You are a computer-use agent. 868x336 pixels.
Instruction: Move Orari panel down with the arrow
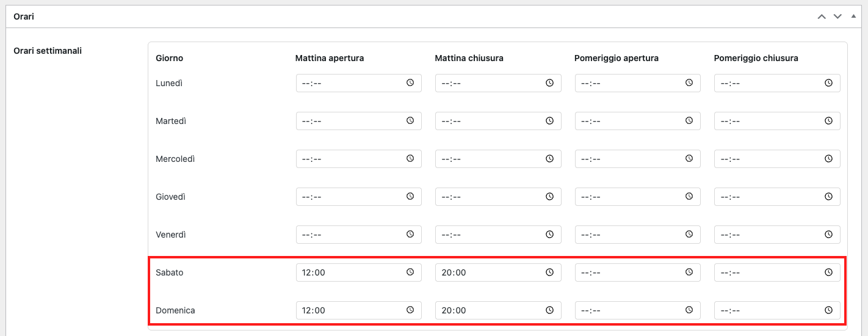[837, 16]
